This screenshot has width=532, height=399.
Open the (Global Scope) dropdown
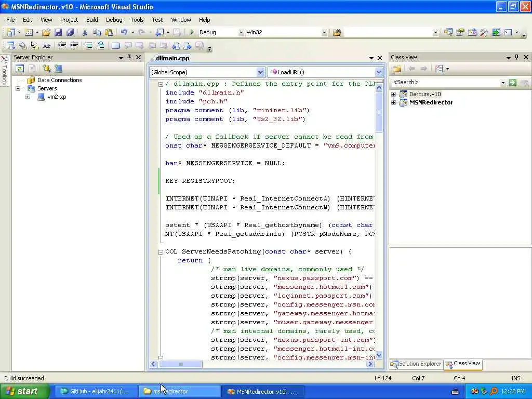point(260,72)
